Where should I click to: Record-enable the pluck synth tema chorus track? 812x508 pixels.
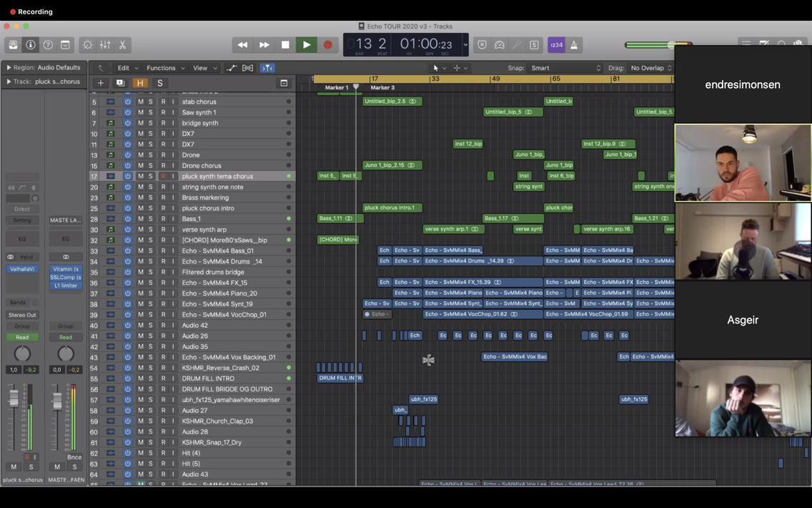[x=163, y=176]
